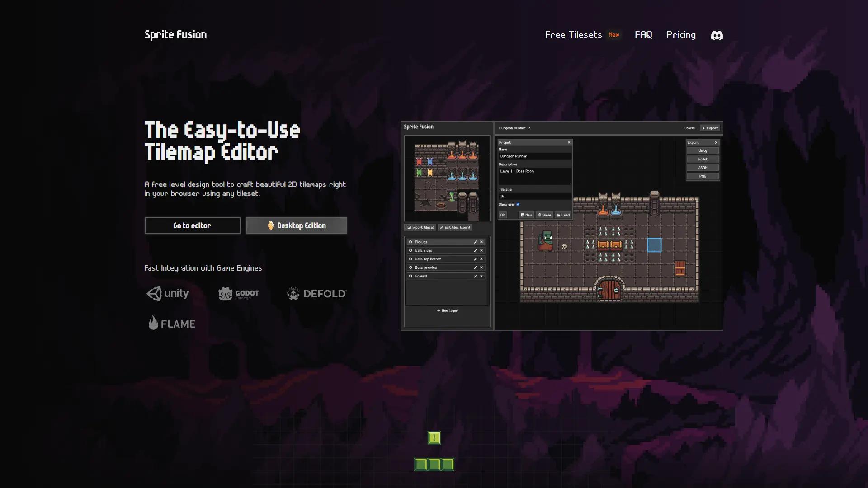Click the Export download icon in the top bar
The image size is (868, 488).
click(703, 128)
